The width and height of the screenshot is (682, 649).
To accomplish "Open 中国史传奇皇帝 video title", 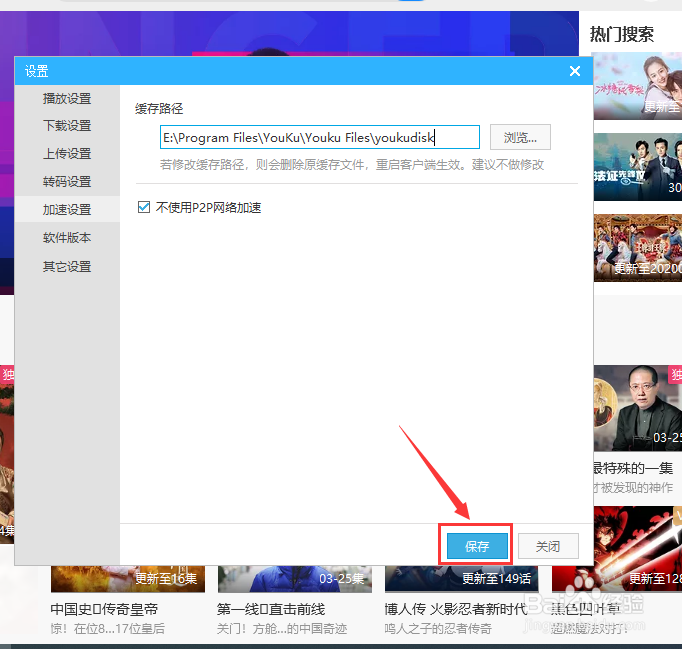I will [x=104, y=609].
